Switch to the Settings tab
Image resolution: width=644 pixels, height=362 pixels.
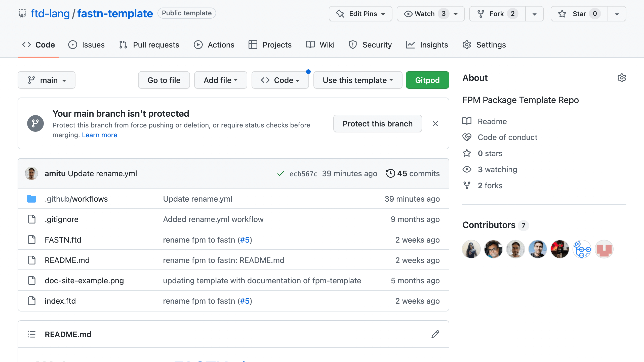(484, 45)
